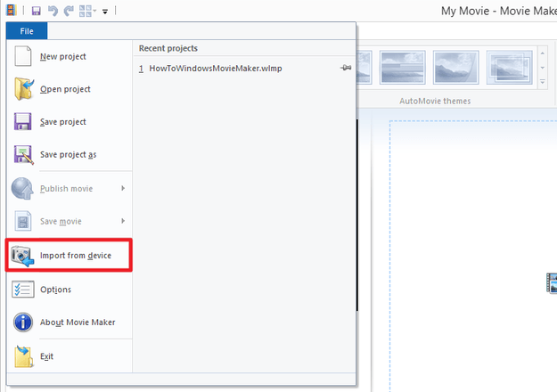
Task: Click the thumbnail view icon in quick access toolbar
Action: (86, 11)
